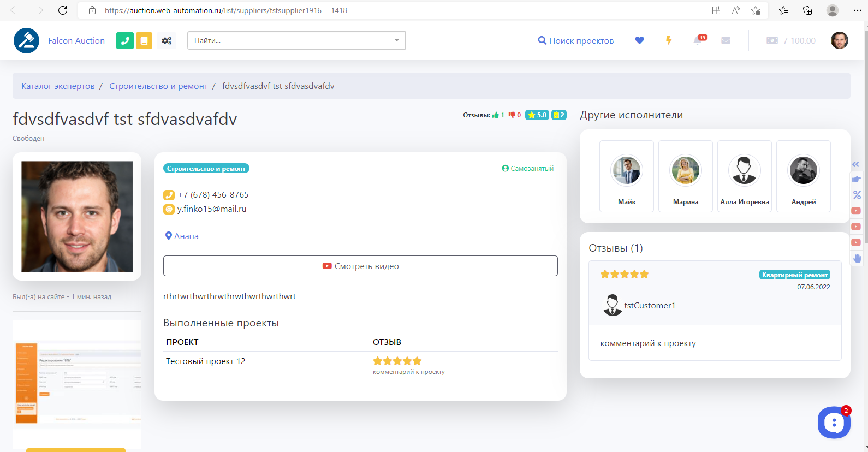Collapse right sidebar with double chevron
The height and width of the screenshot is (452, 868).
click(x=855, y=164)
